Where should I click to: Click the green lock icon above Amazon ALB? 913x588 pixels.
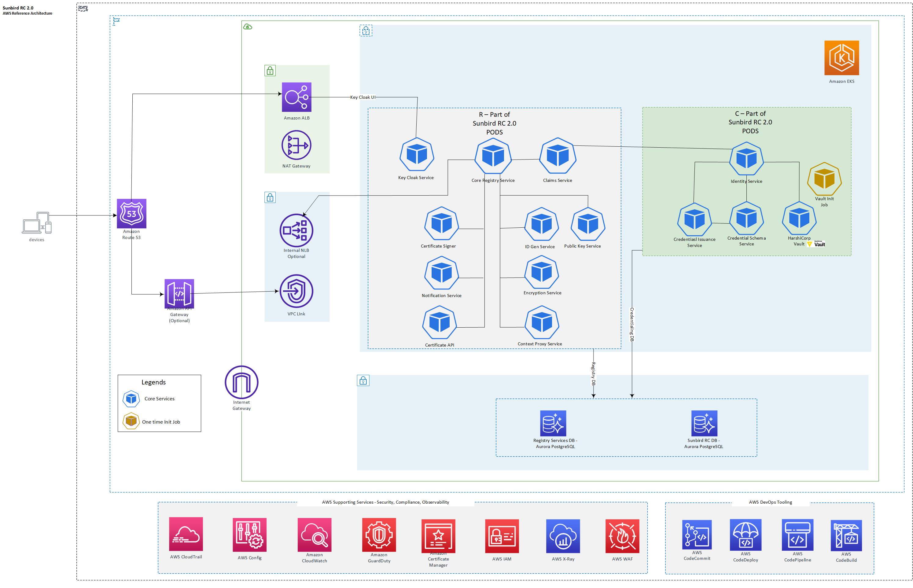click(270, 71)
